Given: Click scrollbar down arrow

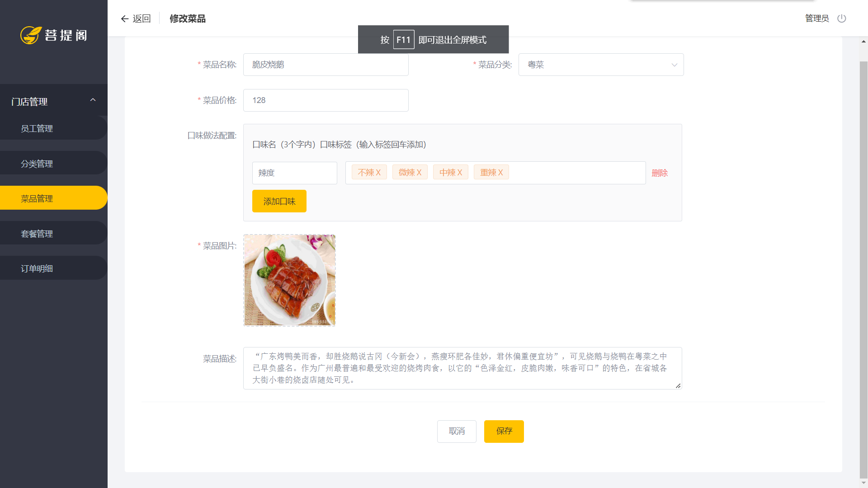Looking at the screenshot, I should [863, 483].
